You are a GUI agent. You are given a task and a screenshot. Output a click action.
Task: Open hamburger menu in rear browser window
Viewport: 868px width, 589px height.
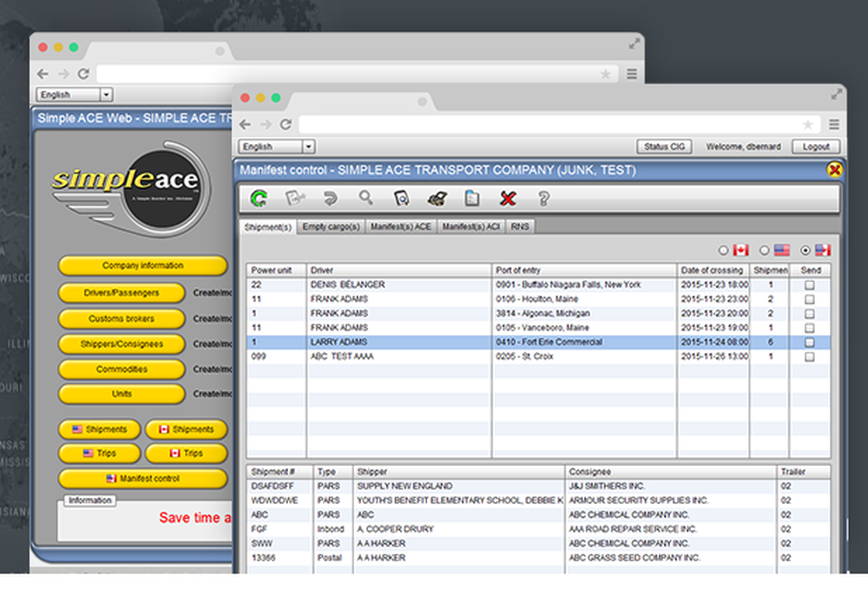click(x=632, y=74)
